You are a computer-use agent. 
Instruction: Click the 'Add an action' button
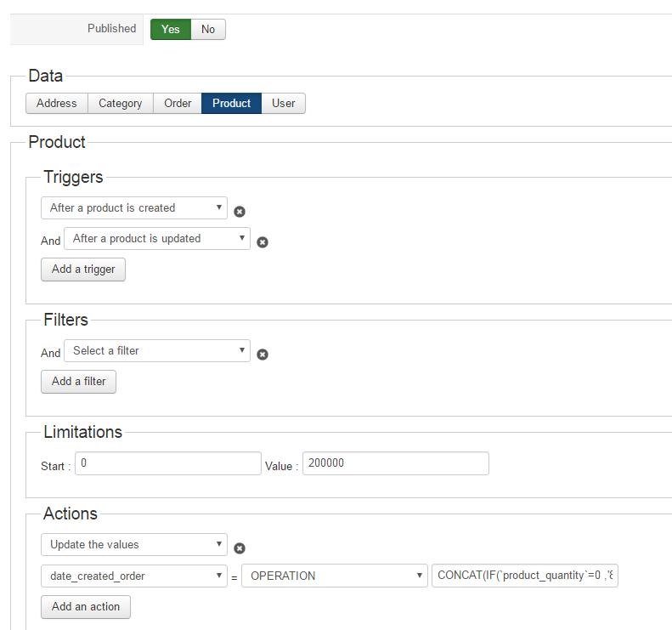pos(86,607)
